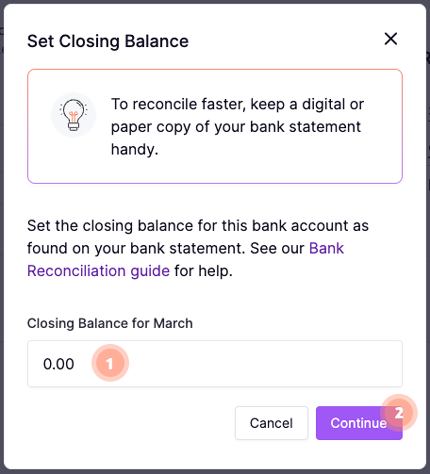Click the 'for help.' text after link
This screenshot has height=474, width=430.
tap(203, 271)
